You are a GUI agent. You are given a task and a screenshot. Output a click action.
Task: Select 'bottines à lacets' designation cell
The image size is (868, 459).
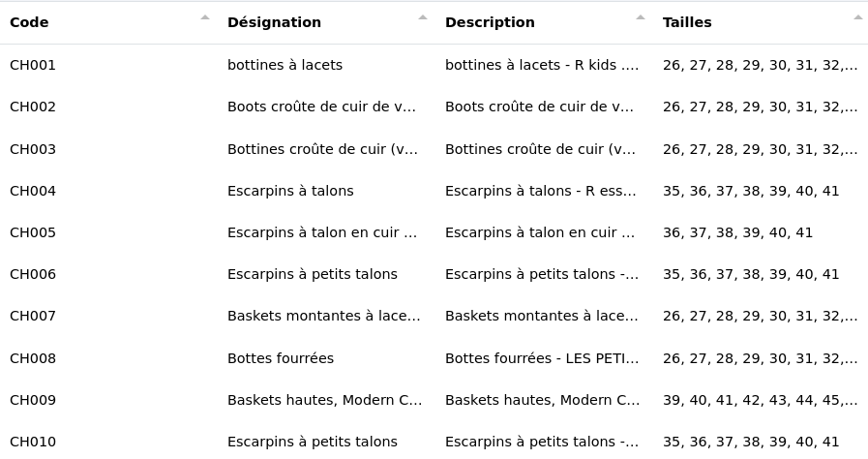pos(284,65)
